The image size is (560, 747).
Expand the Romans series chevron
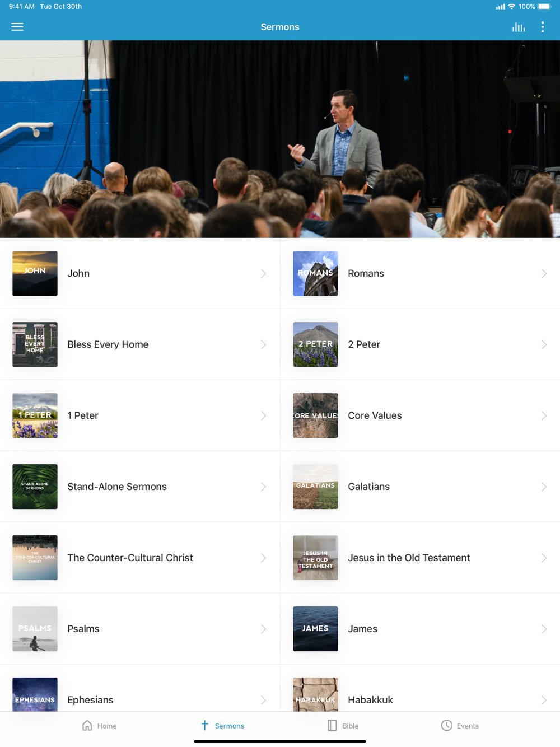coord(544,273)
